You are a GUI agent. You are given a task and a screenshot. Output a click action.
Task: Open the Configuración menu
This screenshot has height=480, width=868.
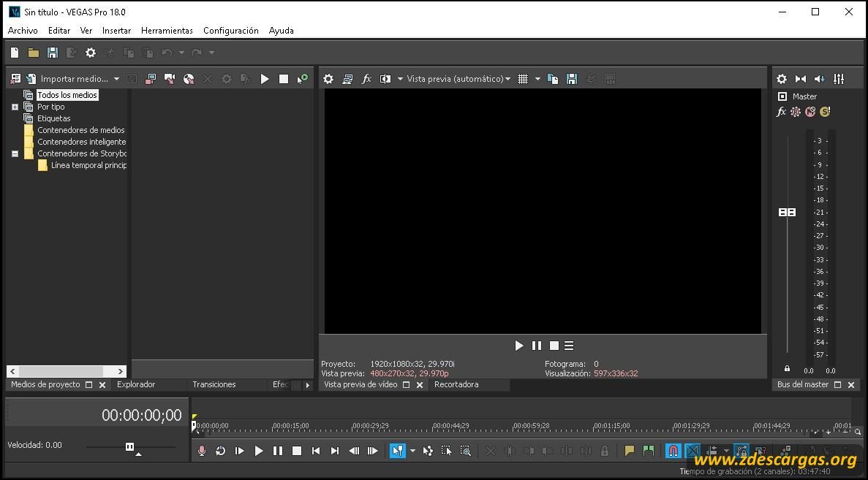(x=231, y=31)
